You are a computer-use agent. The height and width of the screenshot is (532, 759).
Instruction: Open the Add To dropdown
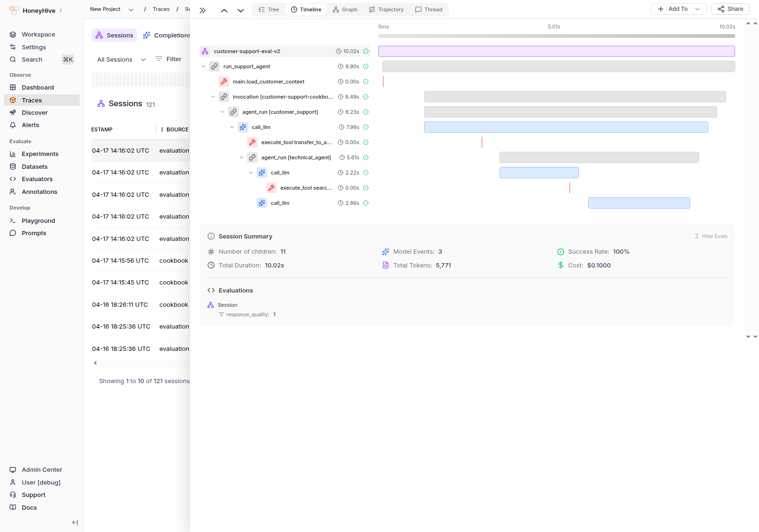point(679,9)
